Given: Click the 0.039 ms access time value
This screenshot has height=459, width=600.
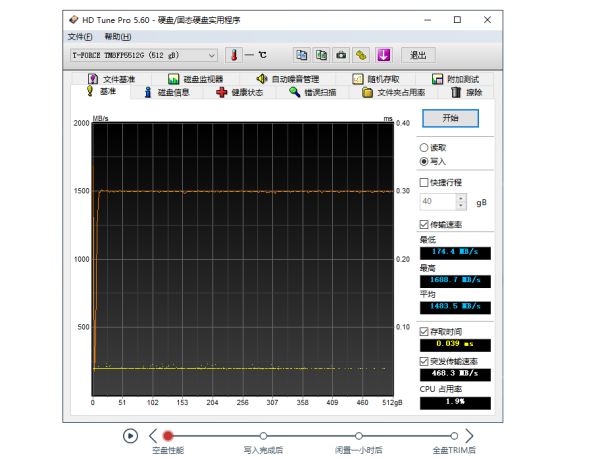Looking at the screenshot, I should point(455,345).
